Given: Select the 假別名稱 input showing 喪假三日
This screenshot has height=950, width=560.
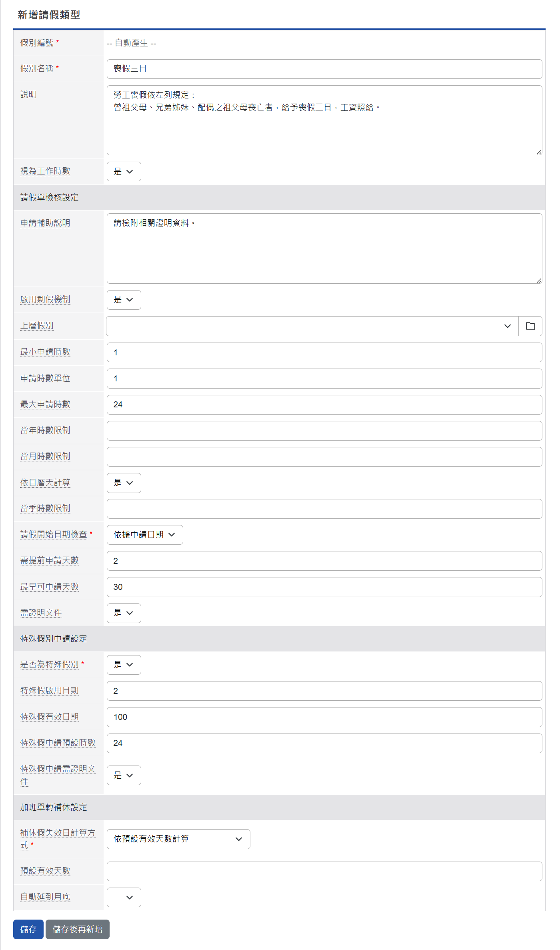Looking at the screenshot, I should point(324,69).
